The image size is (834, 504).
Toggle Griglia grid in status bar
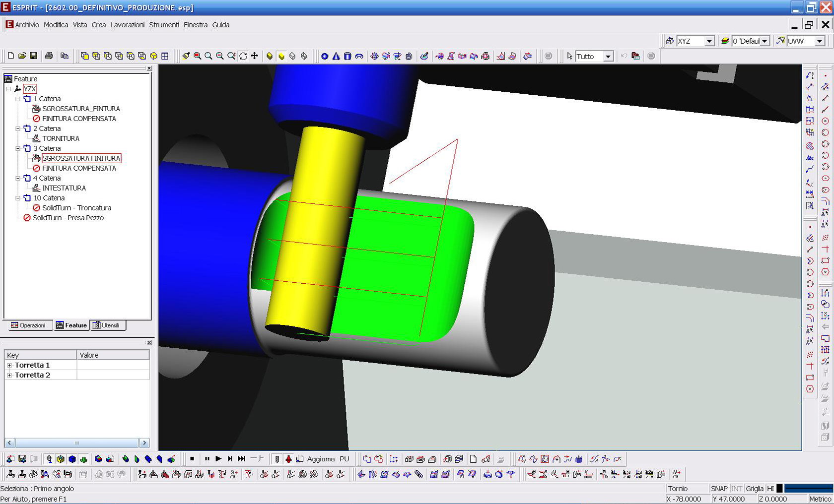754,489
